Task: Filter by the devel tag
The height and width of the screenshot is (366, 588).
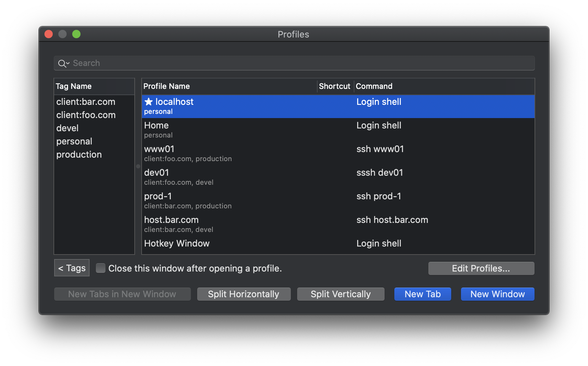Action: point(67,128)
